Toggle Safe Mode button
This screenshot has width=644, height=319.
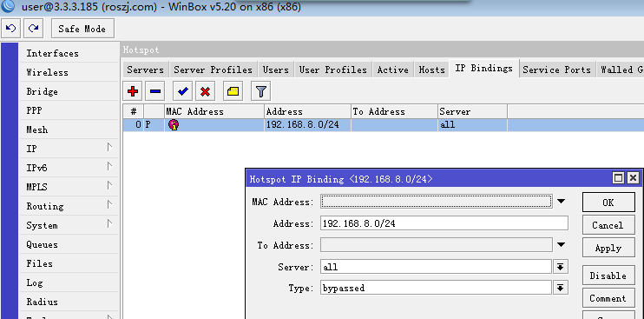coord(82,29)
